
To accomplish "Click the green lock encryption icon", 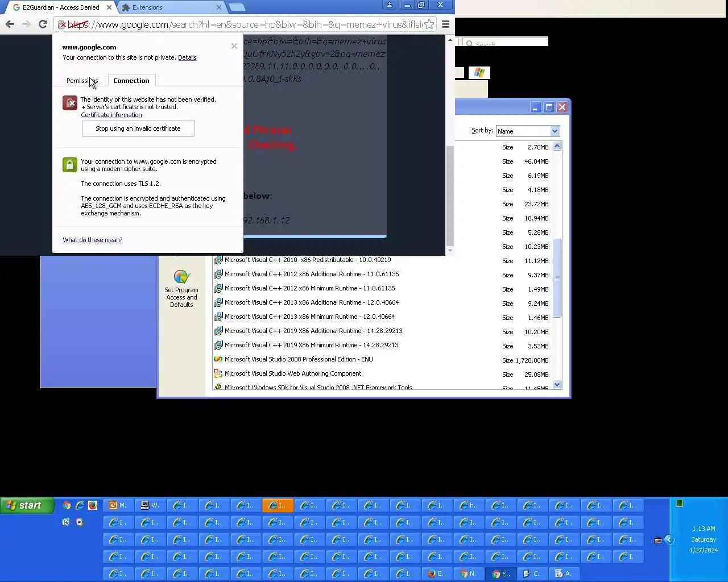I will pos(70,165).
